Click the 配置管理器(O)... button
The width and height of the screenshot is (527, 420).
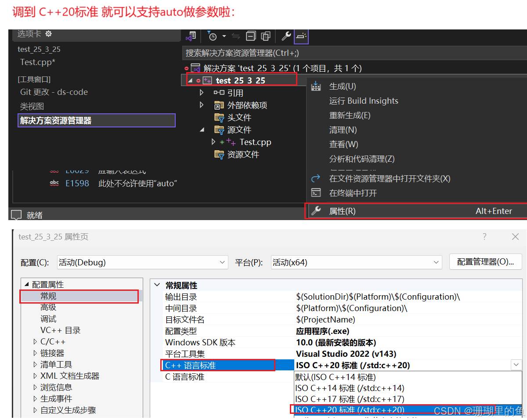[485, 262]
